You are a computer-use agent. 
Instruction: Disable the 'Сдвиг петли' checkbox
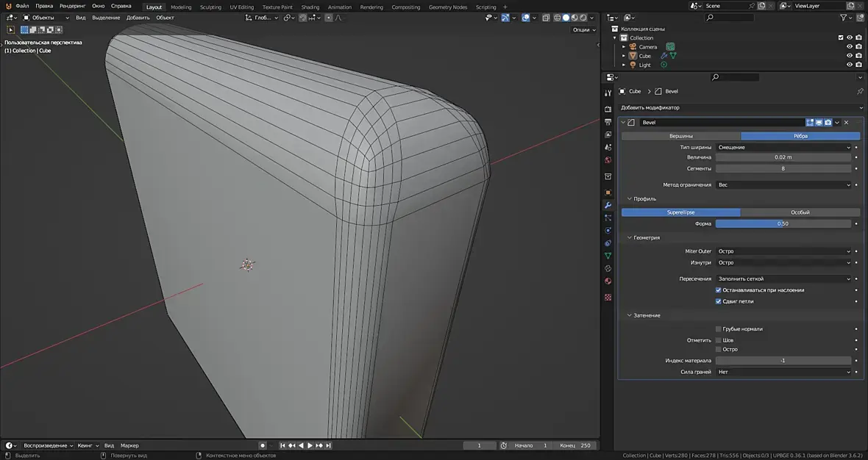(x=719, y=301)
